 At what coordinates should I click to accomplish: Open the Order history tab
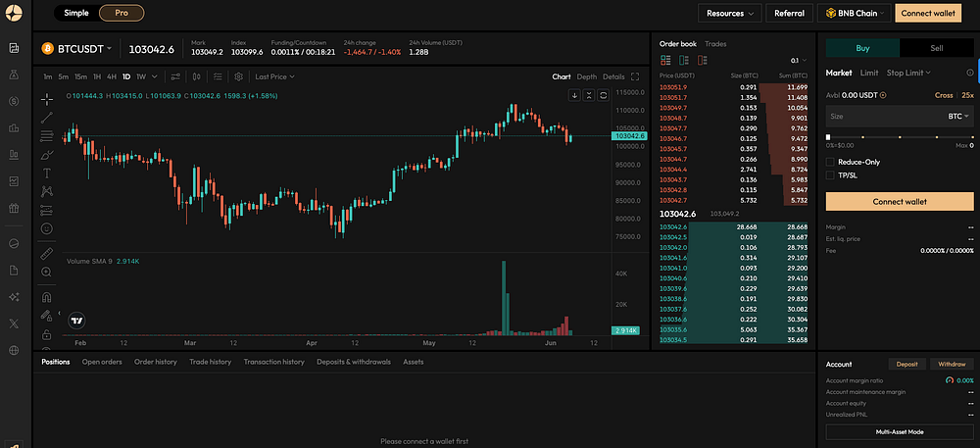pos(155,362)
